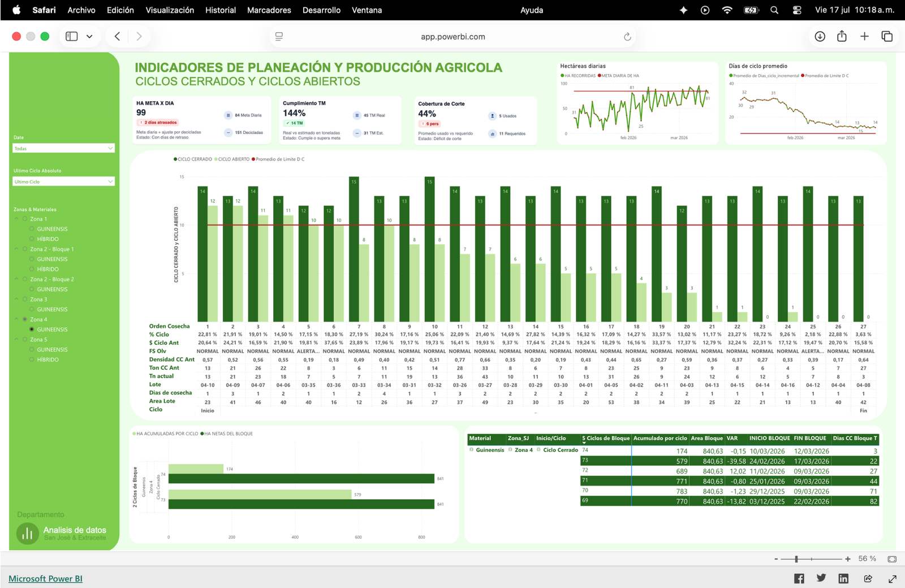
Task: Click the page reader icon in address bar
Action: point(279,36)
